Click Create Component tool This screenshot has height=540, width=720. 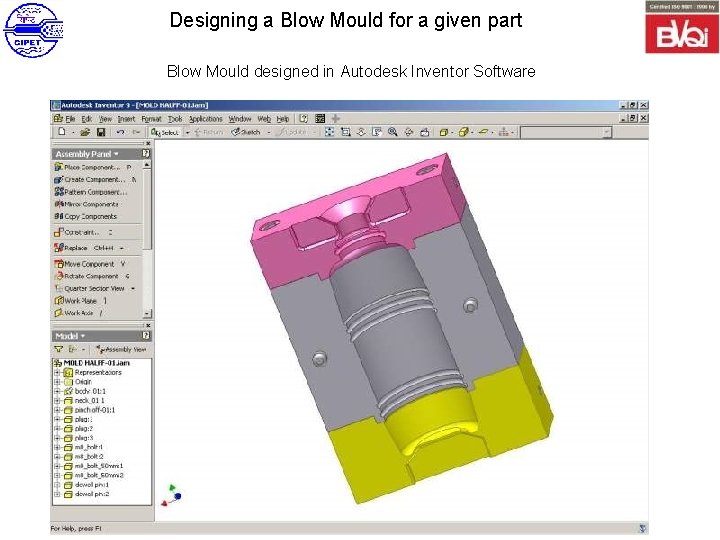95,180
